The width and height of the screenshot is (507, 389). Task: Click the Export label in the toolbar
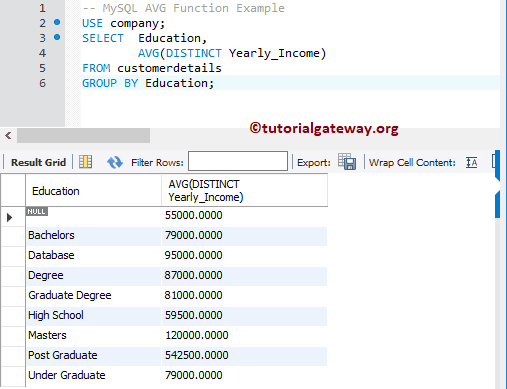[x=314, y=163]
